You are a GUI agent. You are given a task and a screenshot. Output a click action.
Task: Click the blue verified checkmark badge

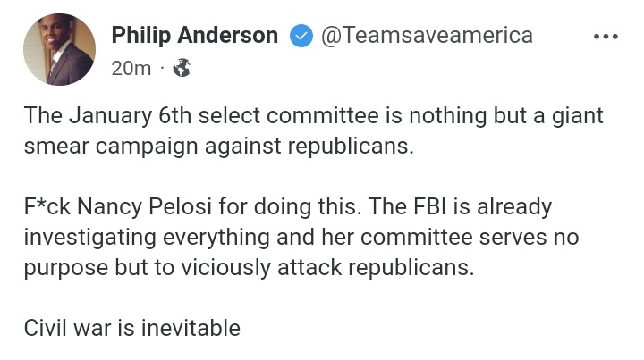tap(301, 36)
